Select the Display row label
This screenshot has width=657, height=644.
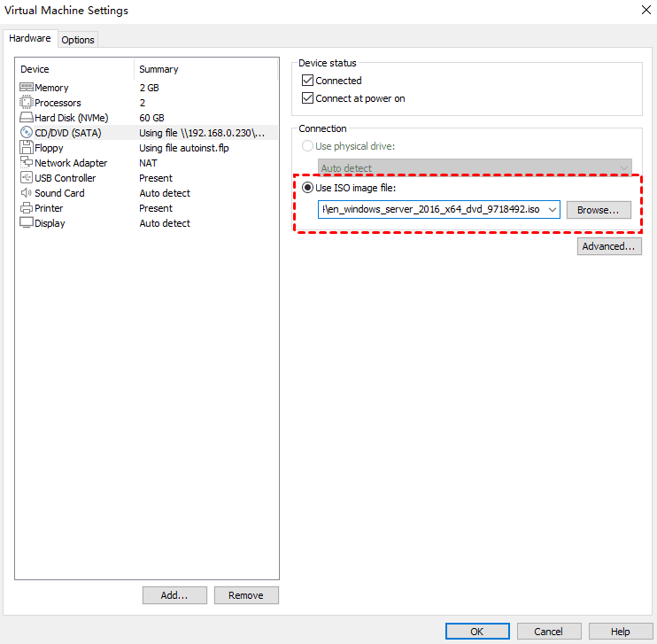tap(50, 223)
